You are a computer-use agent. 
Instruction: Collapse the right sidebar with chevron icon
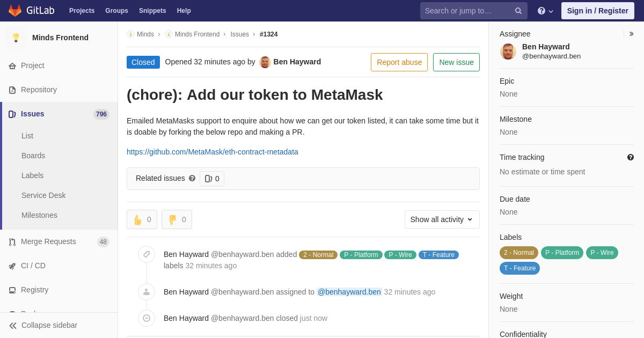click(x=631, y=34)
